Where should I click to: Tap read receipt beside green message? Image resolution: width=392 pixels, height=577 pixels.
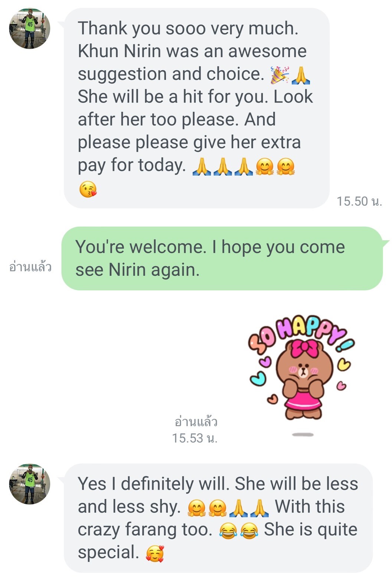[x=30, y=267]
